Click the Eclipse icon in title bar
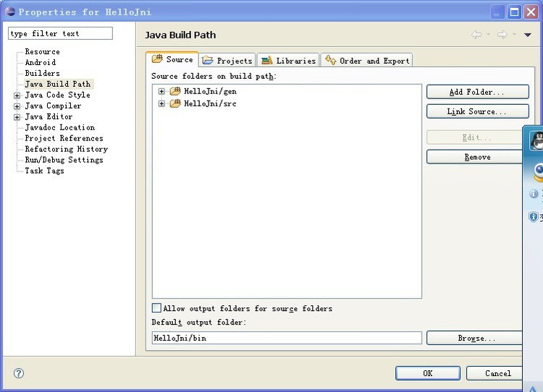543x392 pixels. pyautogui.click(x=10, y=12)
